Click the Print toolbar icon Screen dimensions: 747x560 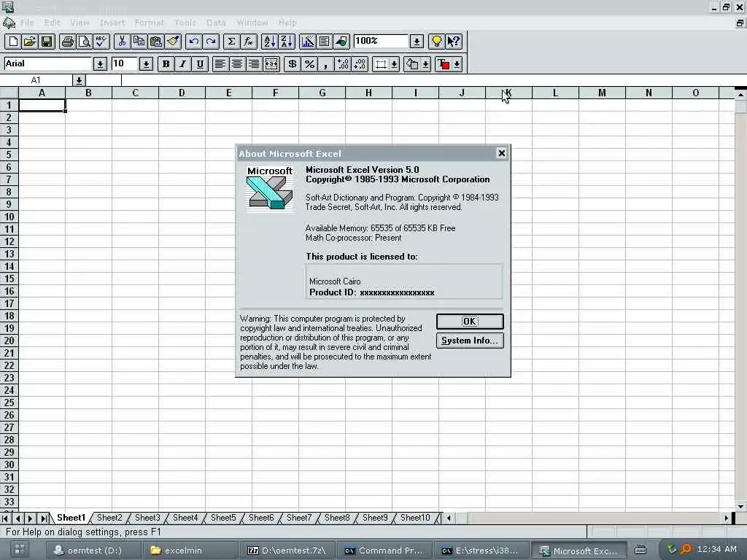click(x=68, y=42)
